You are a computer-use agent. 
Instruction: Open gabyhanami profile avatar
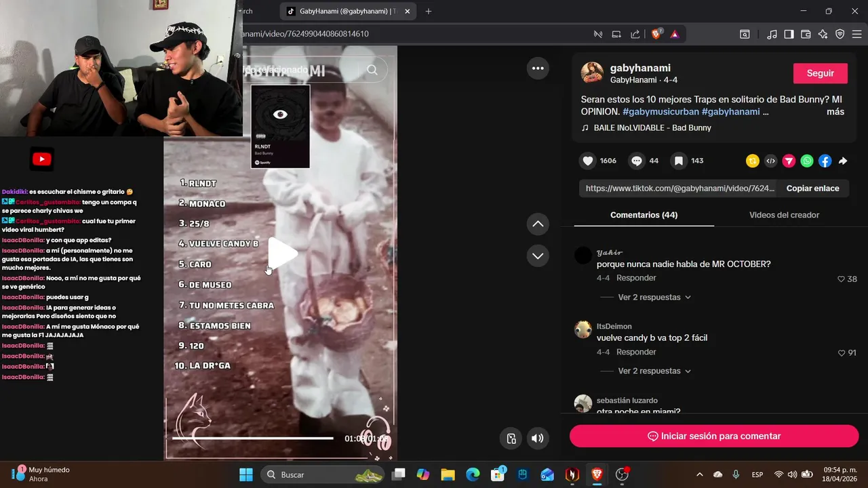(x=592, y=73)
